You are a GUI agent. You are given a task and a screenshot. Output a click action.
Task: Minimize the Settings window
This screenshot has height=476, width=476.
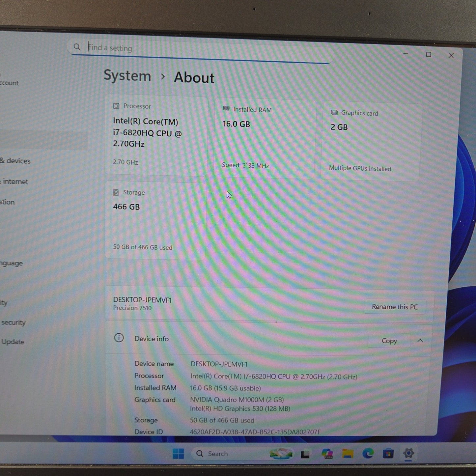pos(406,54)
